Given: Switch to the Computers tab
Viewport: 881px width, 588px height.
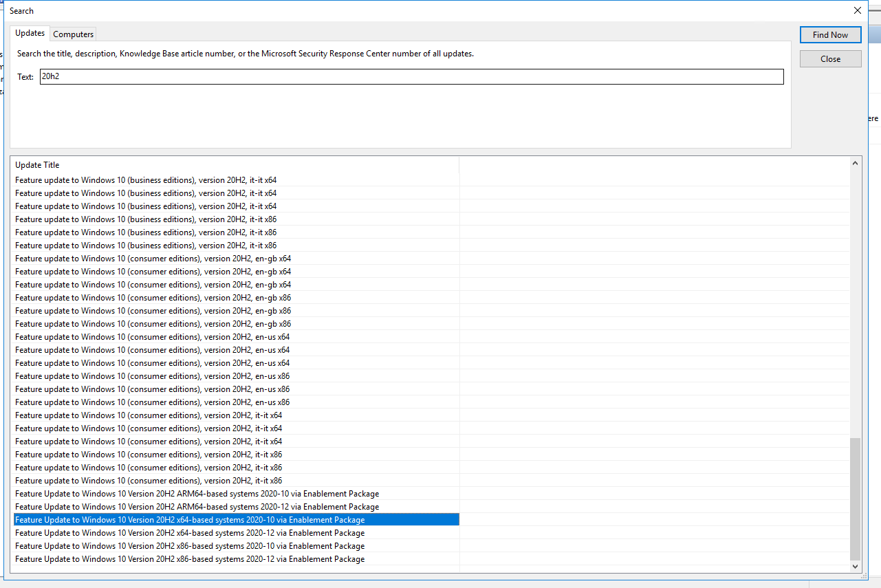Looking at the screenshot, I should click(72, 34).
